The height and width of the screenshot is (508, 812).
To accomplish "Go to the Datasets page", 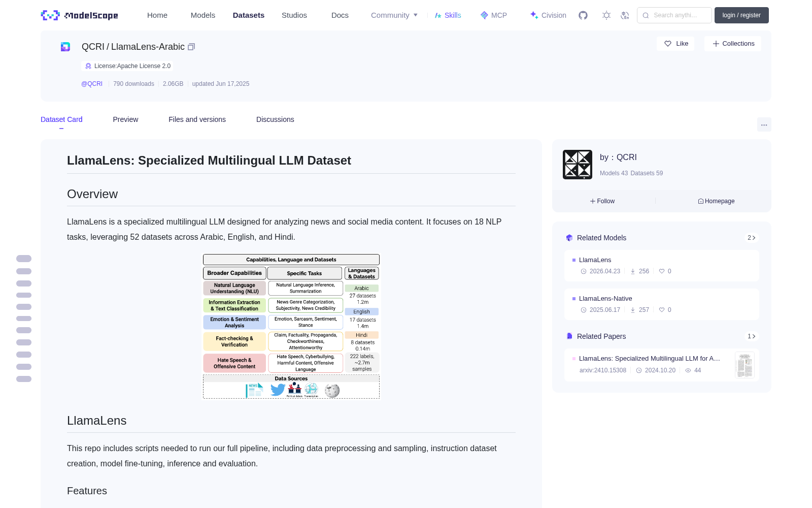I will pos(249,15).
